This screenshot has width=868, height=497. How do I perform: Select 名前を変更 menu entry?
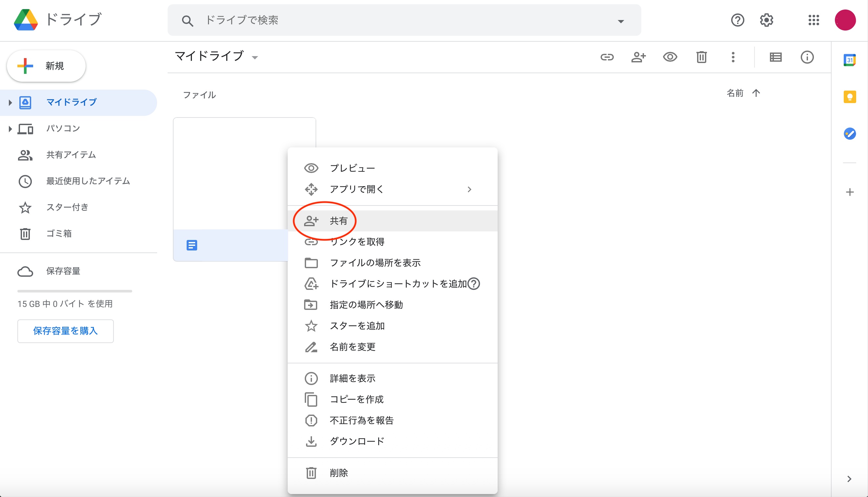[393, 347]
